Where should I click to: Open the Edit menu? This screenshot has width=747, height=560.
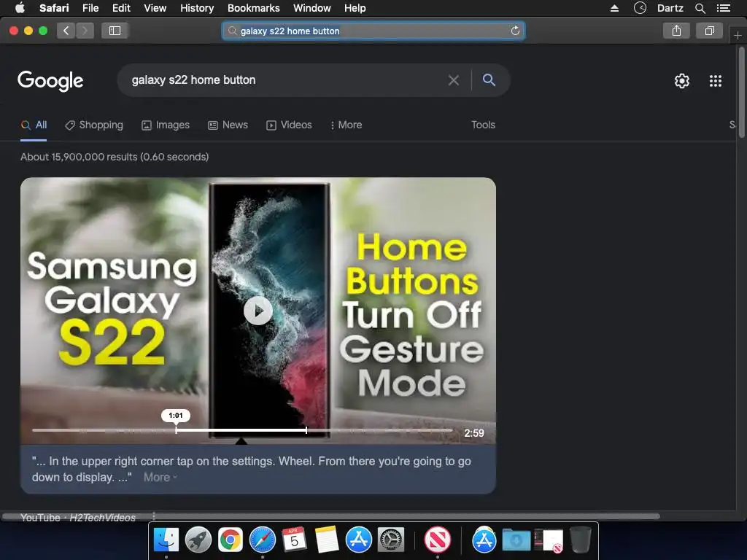(121, 8)
